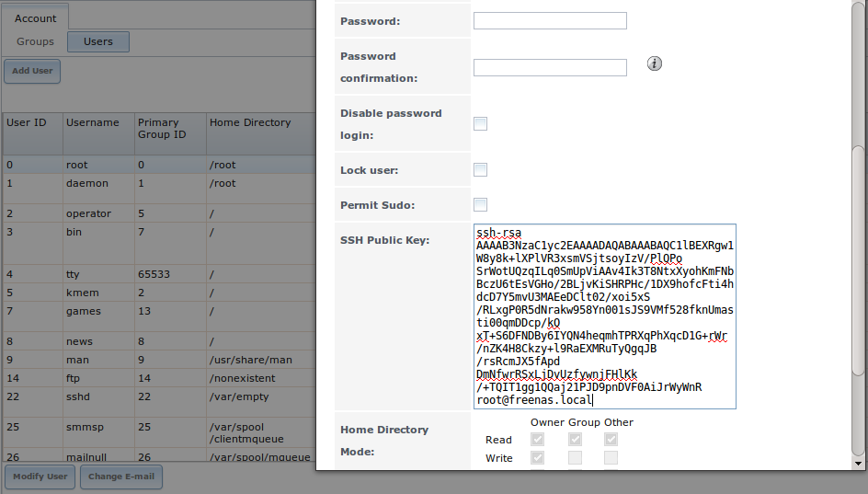
Task: Switch to the Groups tab
Action: click(x=36, y=41)
